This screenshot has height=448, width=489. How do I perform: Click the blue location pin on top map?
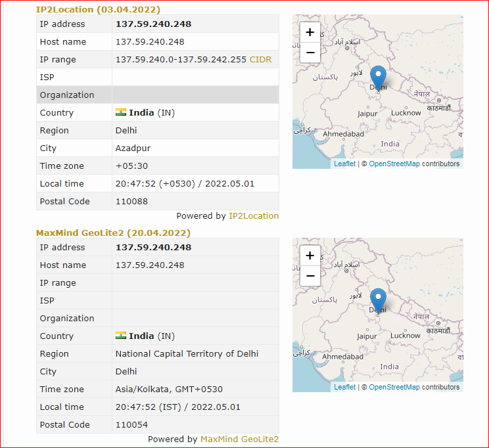tap(378, 78)
